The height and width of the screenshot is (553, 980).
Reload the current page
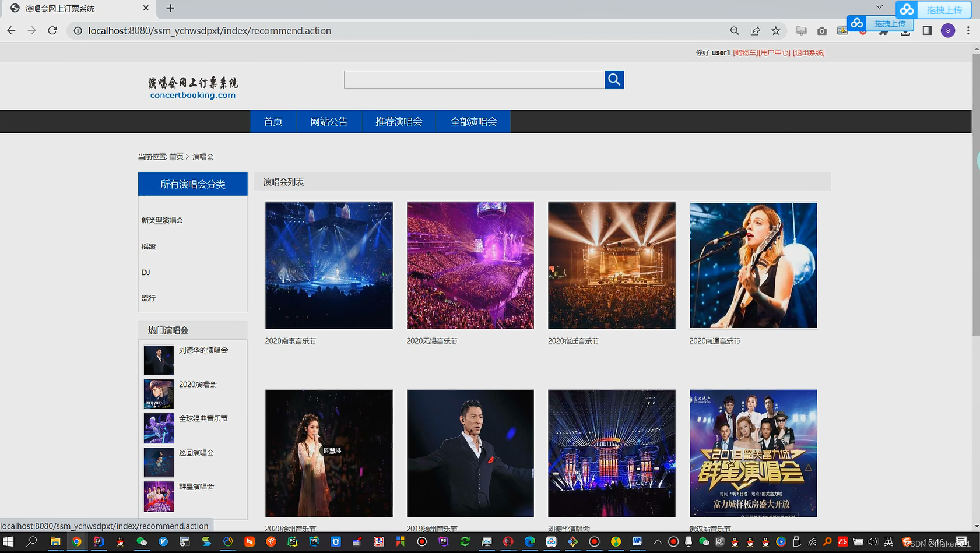52,30
